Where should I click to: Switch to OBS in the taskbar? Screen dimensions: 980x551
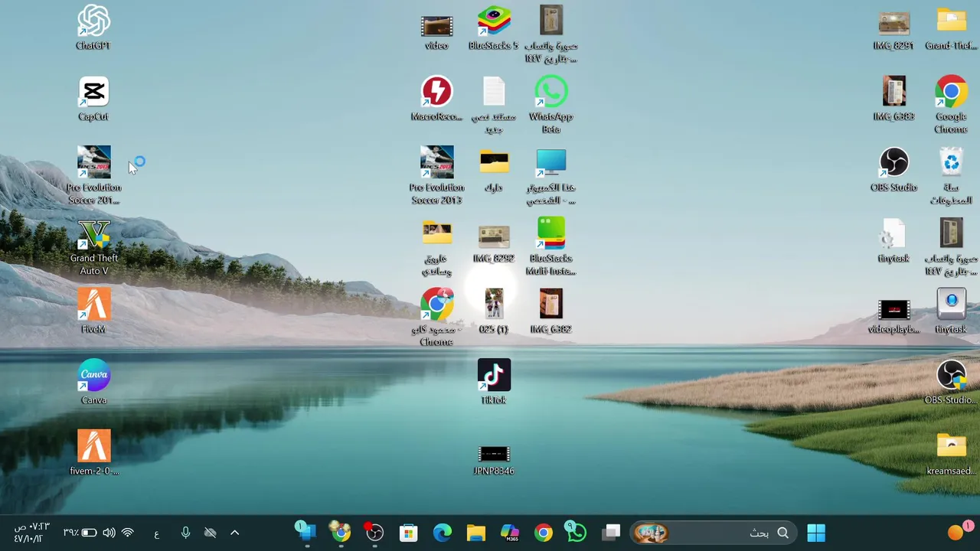(x=374, y=533)
